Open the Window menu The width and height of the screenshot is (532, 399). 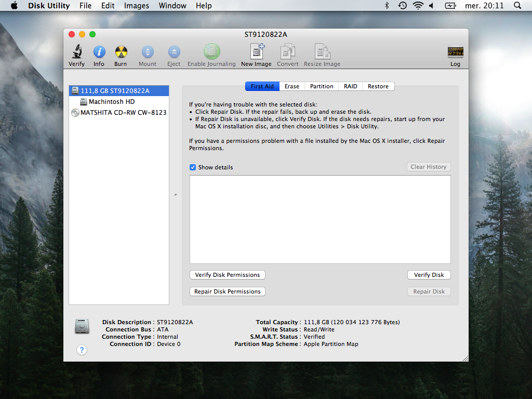tap(172, 5)
